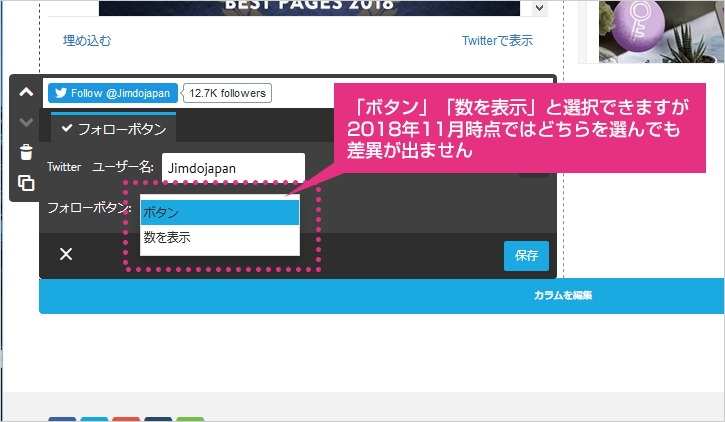
Task: Open the 埋め込む link
Action: tap(87, 41)
